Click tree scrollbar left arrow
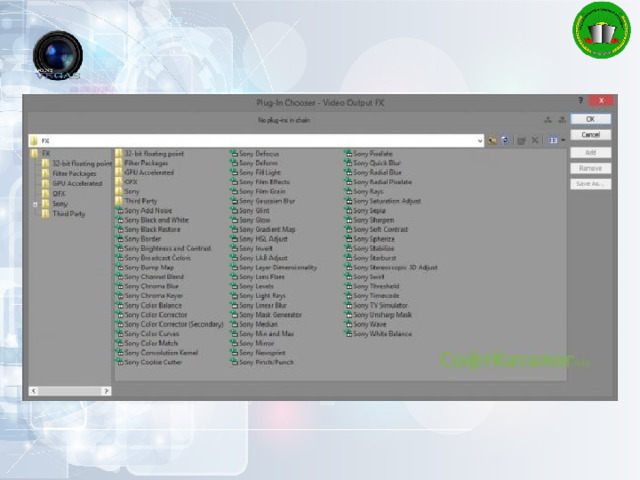Viewport: 640px width, 480px height. (x=33, y=391)
